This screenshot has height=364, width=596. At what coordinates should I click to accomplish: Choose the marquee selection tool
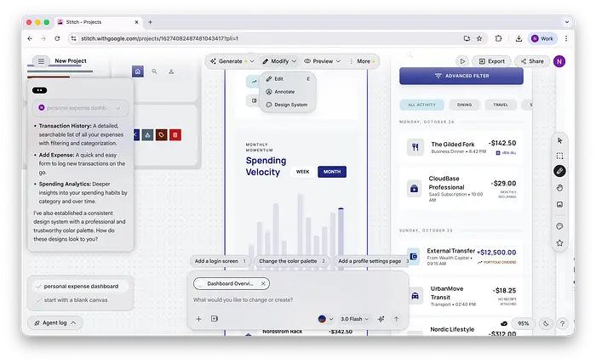pos(559,156)
